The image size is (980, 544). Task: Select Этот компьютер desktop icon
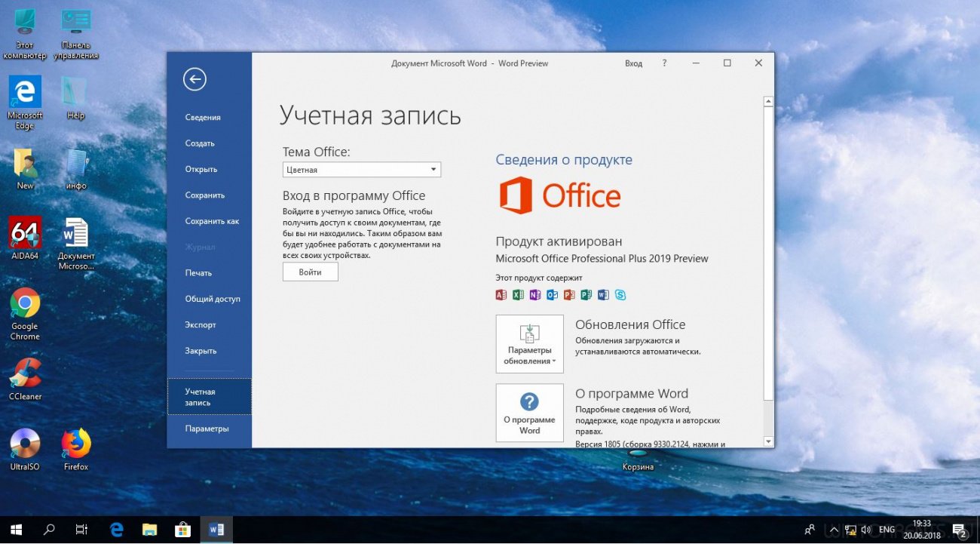[x=24, y=34]
